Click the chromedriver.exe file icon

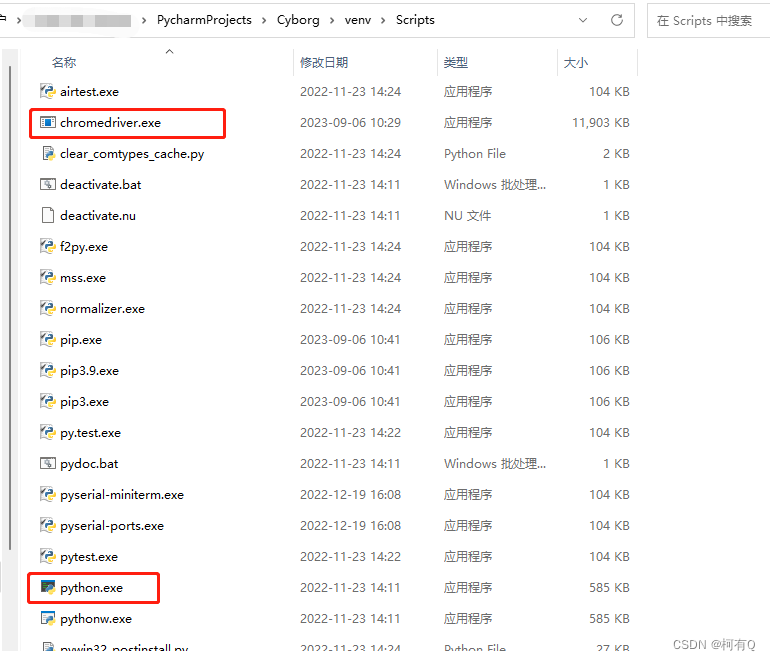click(x=48, y=122)
